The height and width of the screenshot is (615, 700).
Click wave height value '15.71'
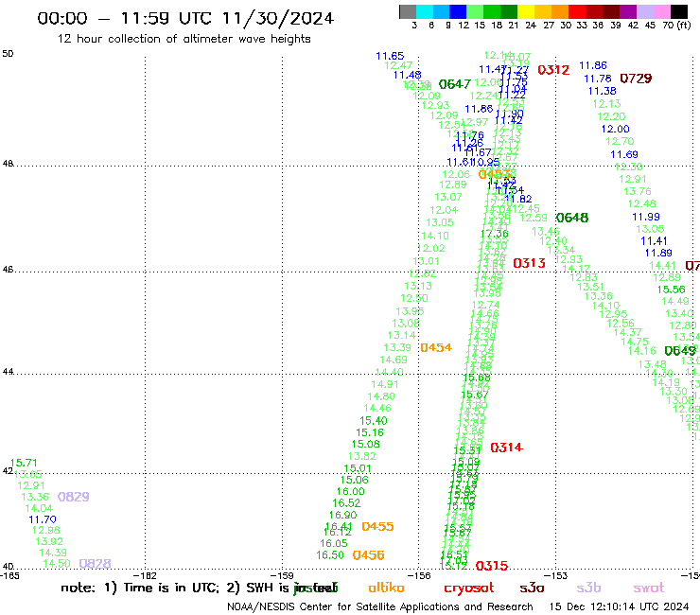tap(24, 463)
